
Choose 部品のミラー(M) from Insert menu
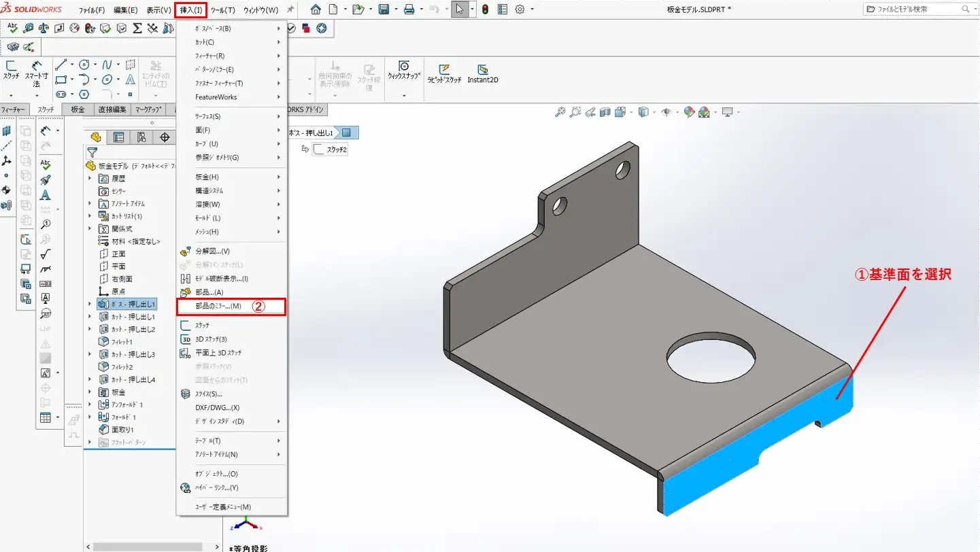click(218, 307)
